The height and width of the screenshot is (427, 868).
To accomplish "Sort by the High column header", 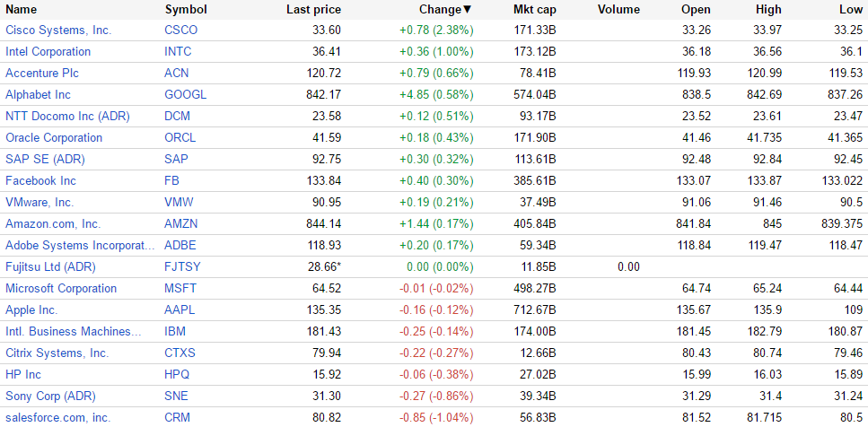I will (x=771, y=10).
